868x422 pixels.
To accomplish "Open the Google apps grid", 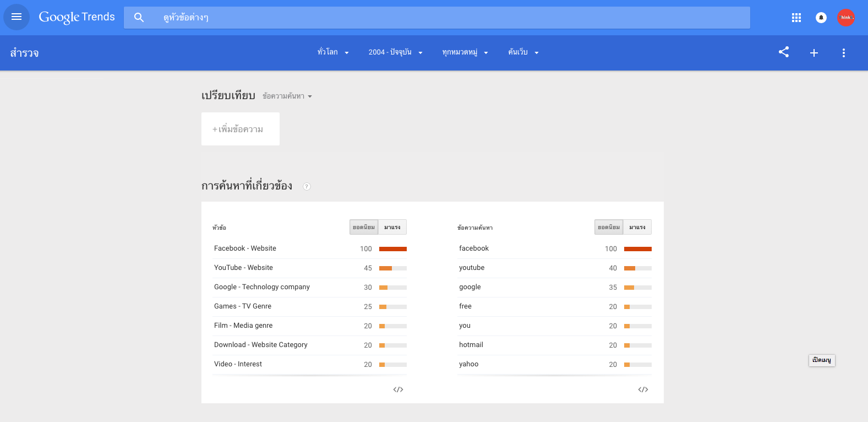I will tap(796, 18).
